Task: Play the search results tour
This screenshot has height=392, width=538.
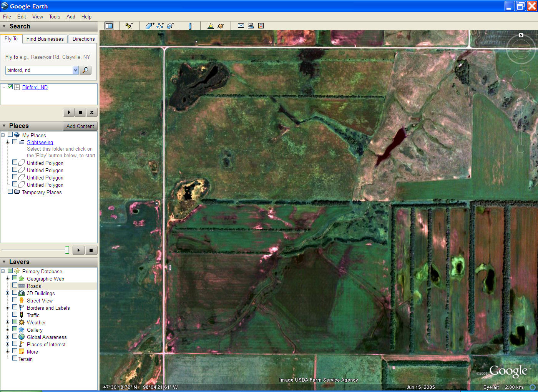Action: (x=69, y=112)
